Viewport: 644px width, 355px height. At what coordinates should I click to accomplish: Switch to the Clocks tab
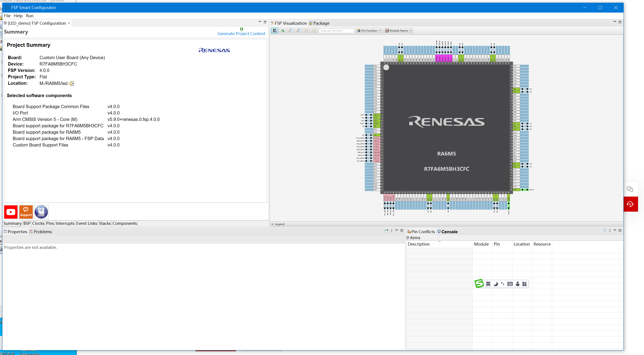tap(38, 223)
